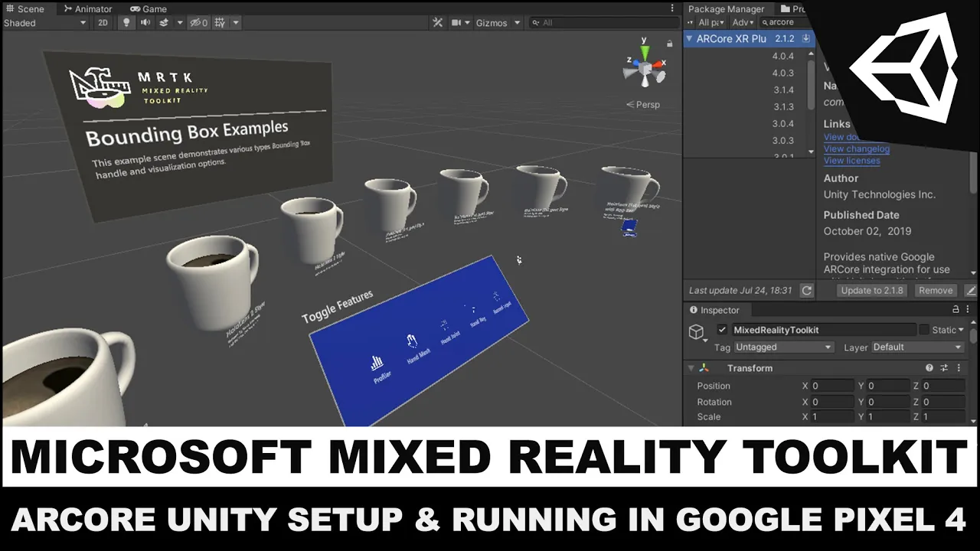Open the component tools wrench icon
Image resolution: width=980 pixels, height=551 pixels.
pyautogui.click(x=438, y=23)
